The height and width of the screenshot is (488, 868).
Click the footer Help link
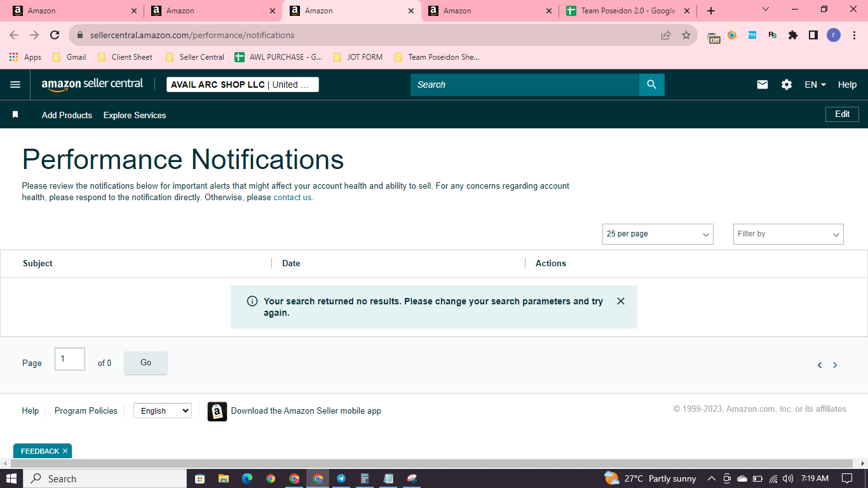click(x=31, y=411)
